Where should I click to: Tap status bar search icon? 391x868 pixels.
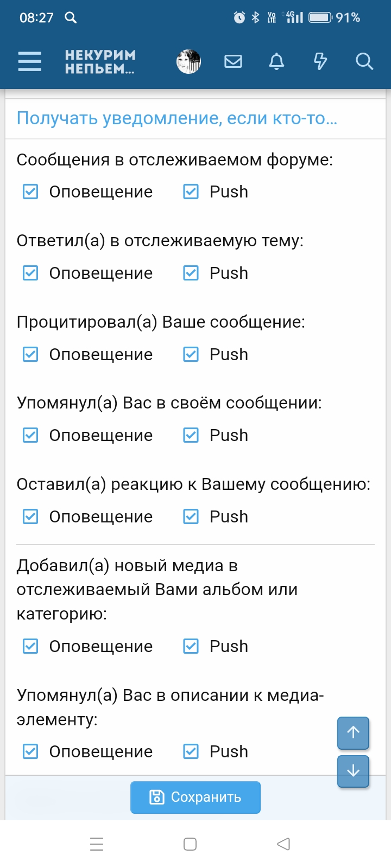pyautogui.click(x=71, y=17)
